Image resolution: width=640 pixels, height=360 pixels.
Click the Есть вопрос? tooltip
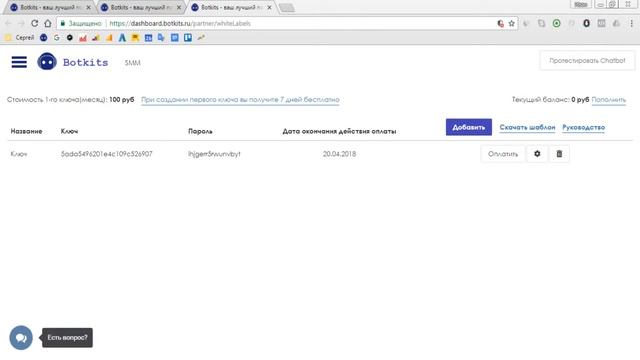point(67,338)
